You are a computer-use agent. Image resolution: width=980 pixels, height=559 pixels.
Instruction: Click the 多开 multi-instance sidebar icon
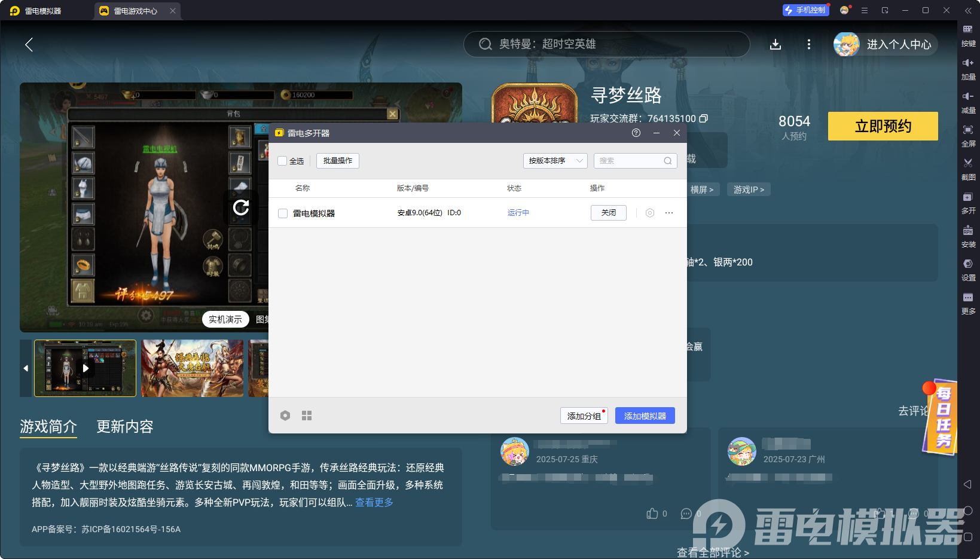coord(968,201)
